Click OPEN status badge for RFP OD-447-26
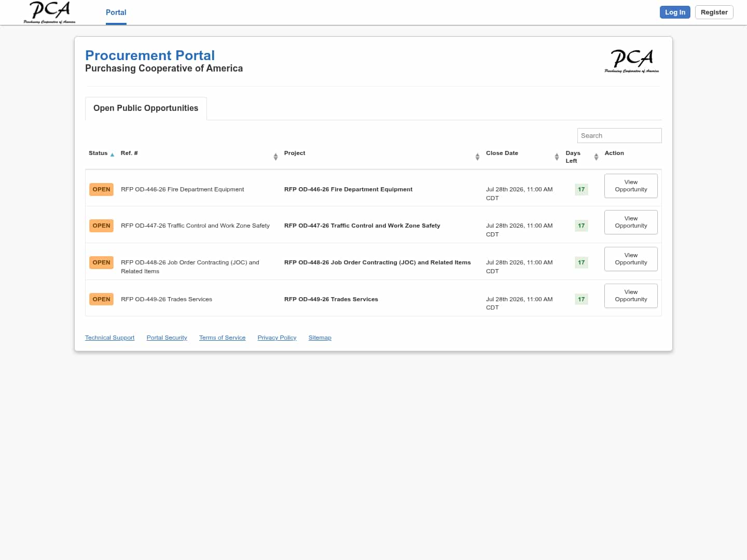This screenshot has width=747, height=560. [101, 226]
